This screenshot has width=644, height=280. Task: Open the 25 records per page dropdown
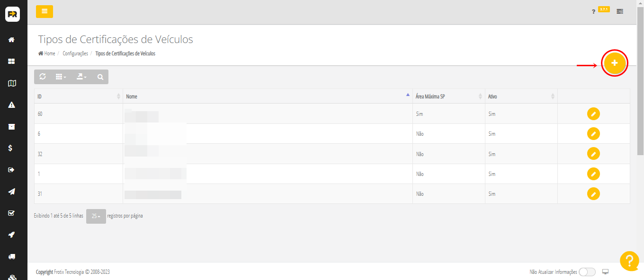point(96,216)
